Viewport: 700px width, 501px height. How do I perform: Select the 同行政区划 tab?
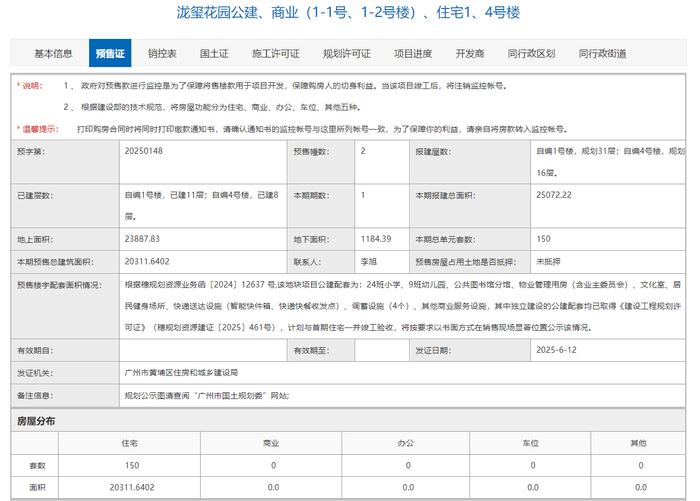pos(531,54)
